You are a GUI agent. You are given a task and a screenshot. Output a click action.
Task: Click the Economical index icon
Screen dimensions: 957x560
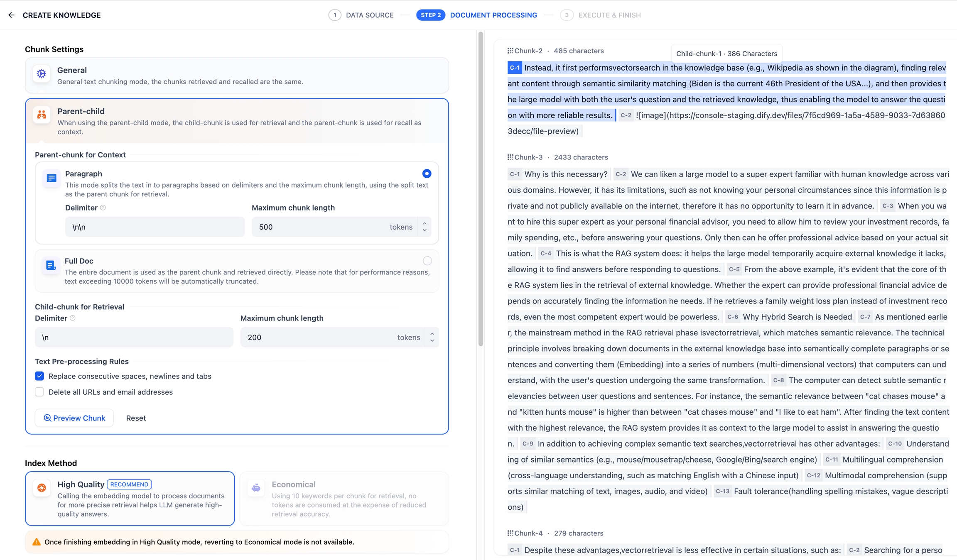click(x=256, y=488)
